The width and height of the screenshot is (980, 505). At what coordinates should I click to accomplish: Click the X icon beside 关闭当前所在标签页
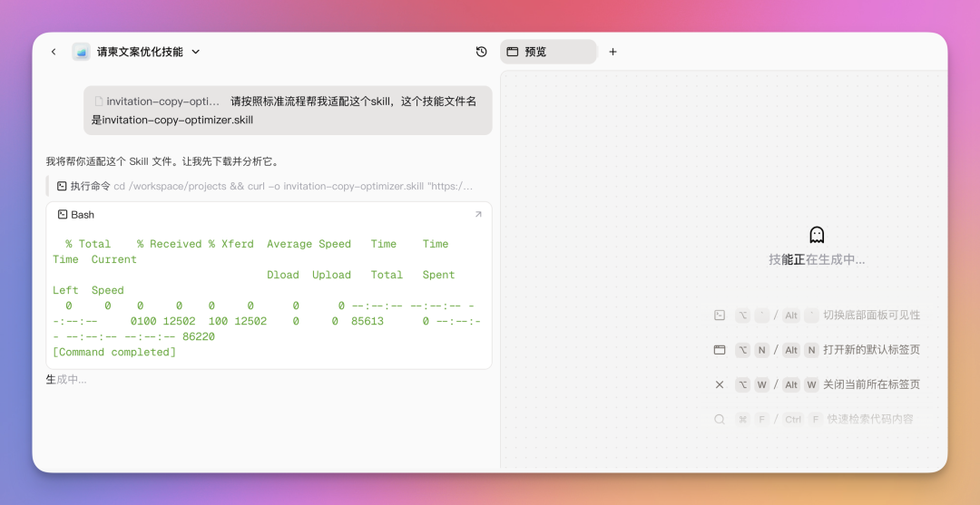720,384
